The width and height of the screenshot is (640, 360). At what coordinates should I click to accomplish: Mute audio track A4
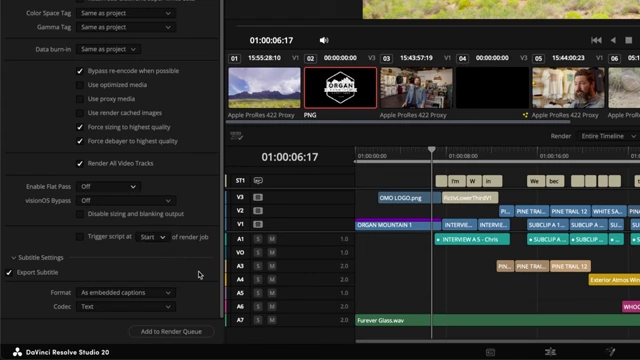point(272,279)
